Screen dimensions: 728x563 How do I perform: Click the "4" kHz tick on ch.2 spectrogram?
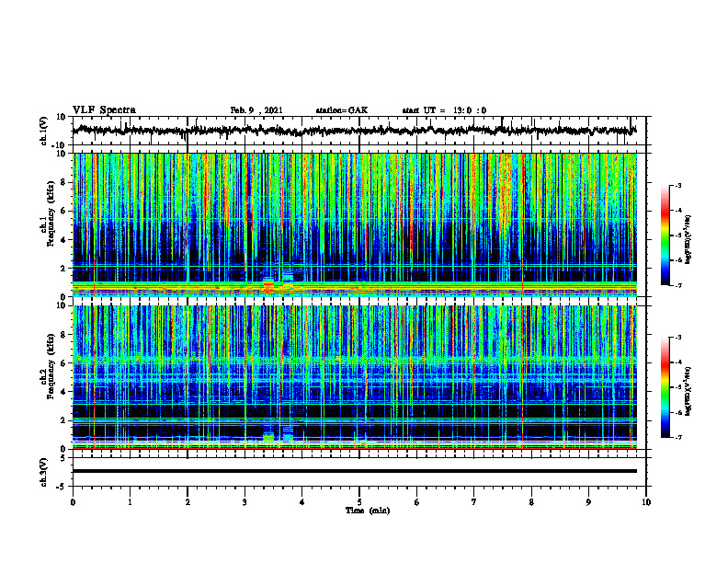pos(63,392)
